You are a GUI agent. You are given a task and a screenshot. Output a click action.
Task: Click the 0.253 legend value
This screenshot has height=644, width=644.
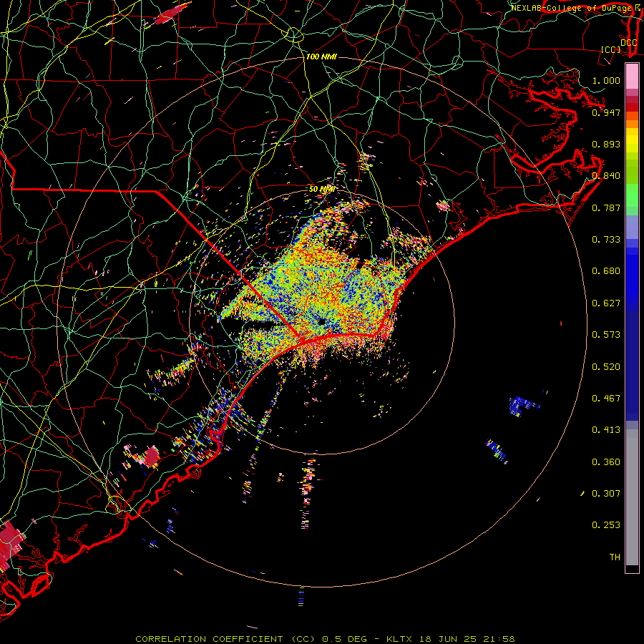pos(606,525)
